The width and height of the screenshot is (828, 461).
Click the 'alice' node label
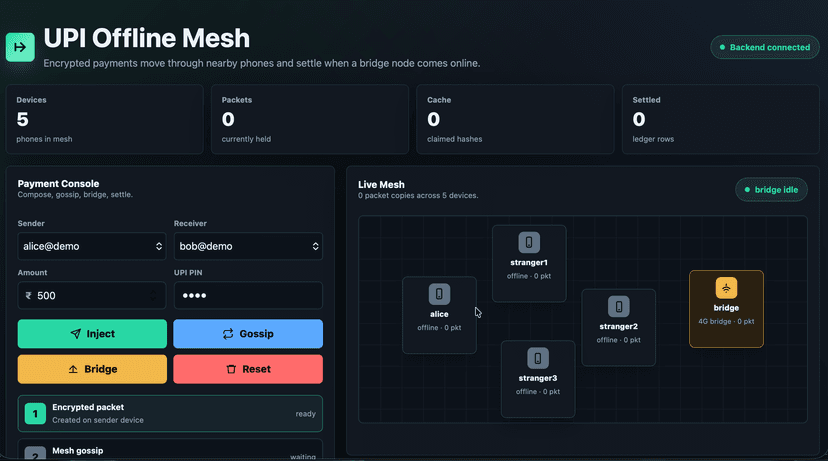(x=439, y=314)
